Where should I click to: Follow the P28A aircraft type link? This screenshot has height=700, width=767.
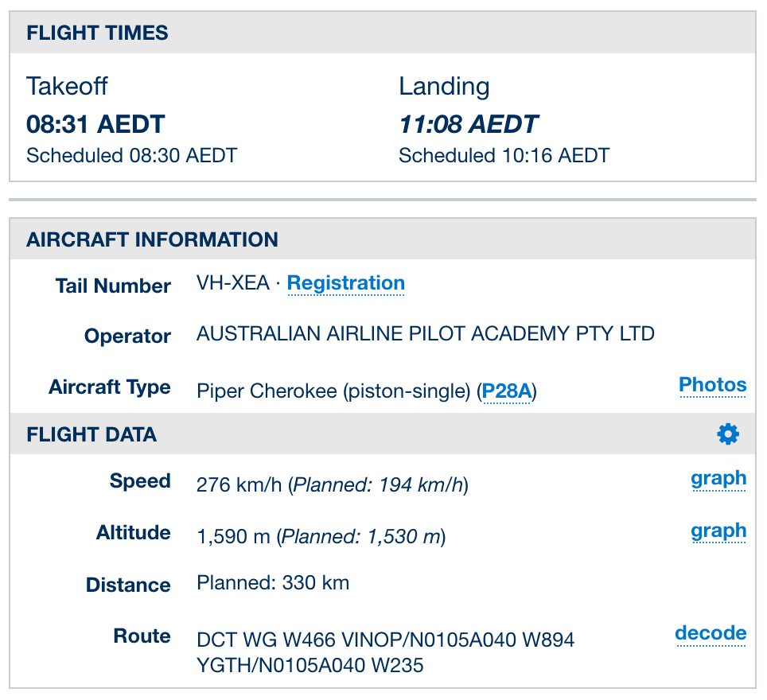pos(506,392)
